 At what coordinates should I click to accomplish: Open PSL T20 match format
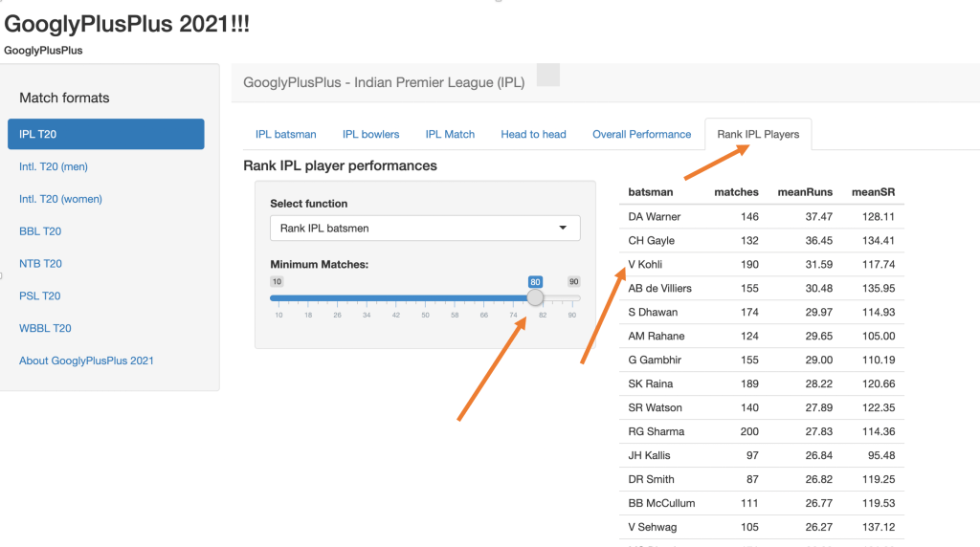40,295
